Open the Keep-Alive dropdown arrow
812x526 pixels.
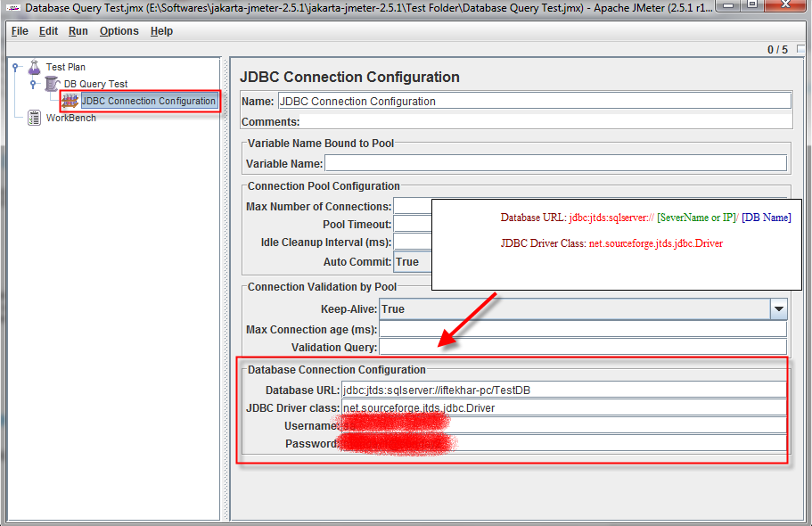(778, 308)
